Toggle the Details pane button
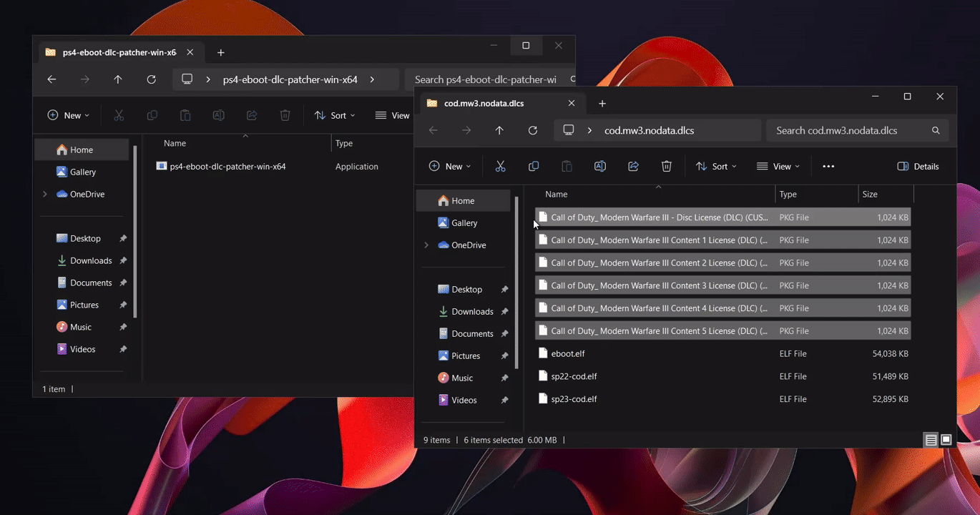The image size is (980, 515). pos(918,167)
